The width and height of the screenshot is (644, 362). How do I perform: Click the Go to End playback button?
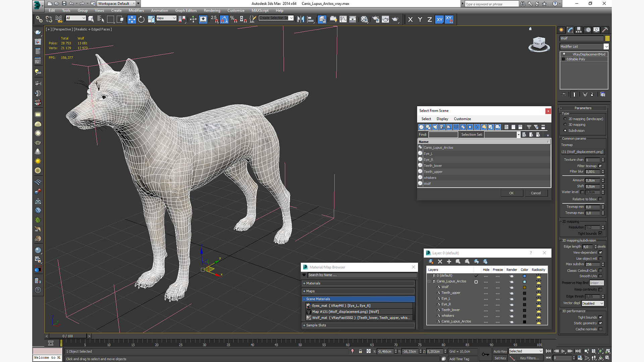point(578,351)
